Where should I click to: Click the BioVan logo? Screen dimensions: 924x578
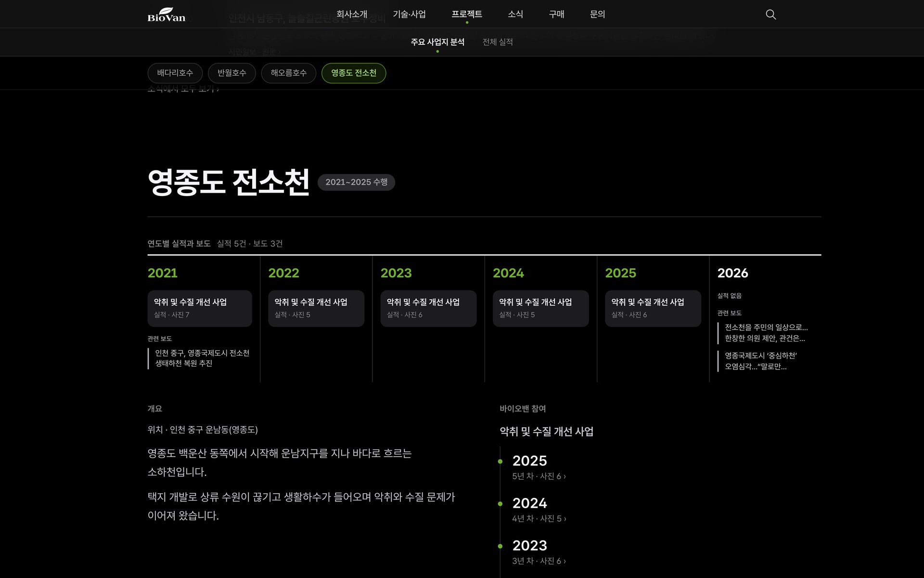pyautogui.click(x=166, y=14)
